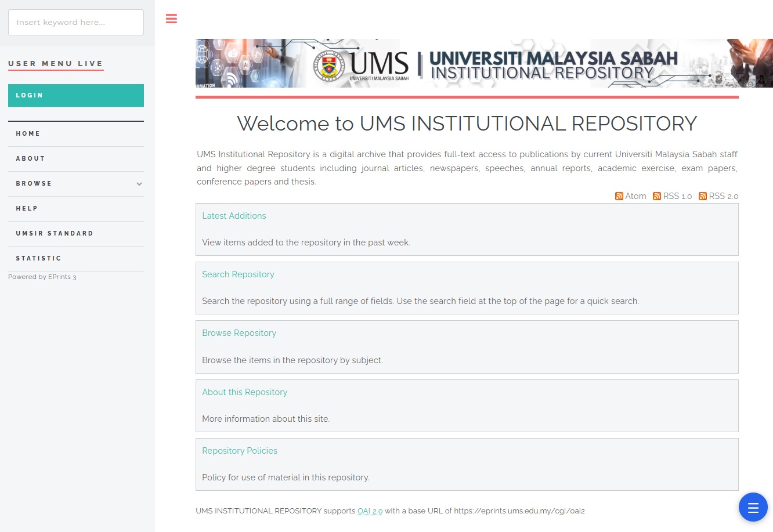773x532 pixels.
Task: Toggle the sidebar with the hamburger icon
Action: click(171, 19)
